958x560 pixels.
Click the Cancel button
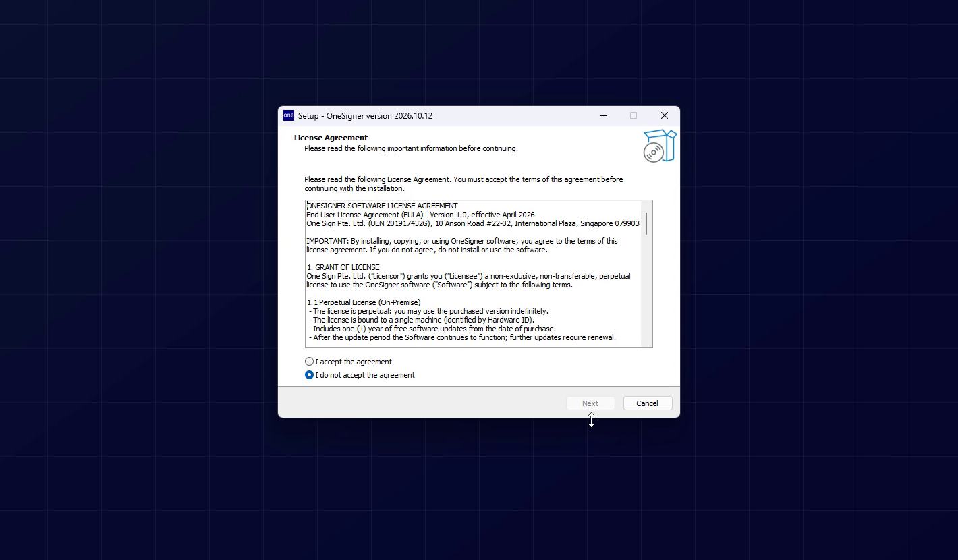647,403
